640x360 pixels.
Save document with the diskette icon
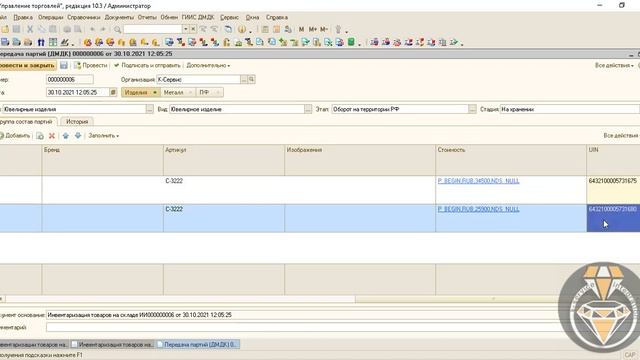(x=64, y=65)
